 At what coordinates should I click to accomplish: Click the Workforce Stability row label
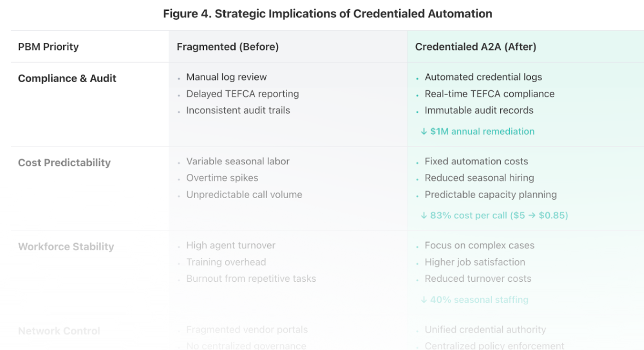click(x=66, y=247)
